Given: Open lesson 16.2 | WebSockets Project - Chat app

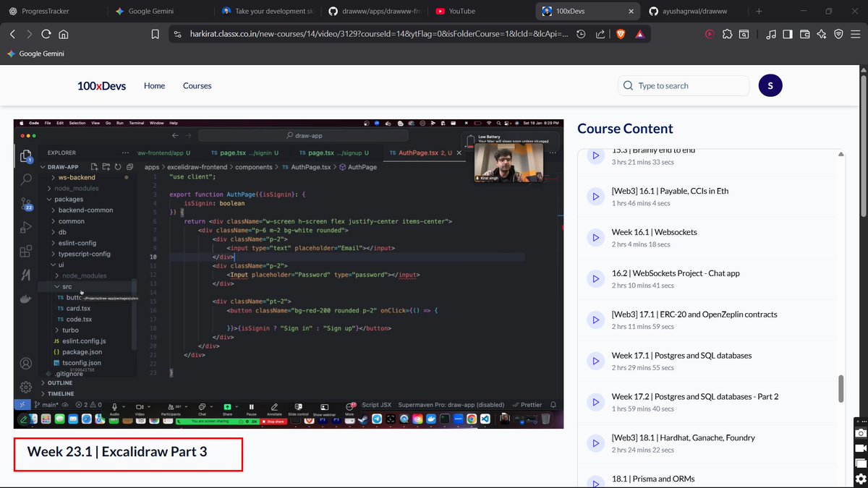Looking at the screenshot, I should click(x=676, y=273).
